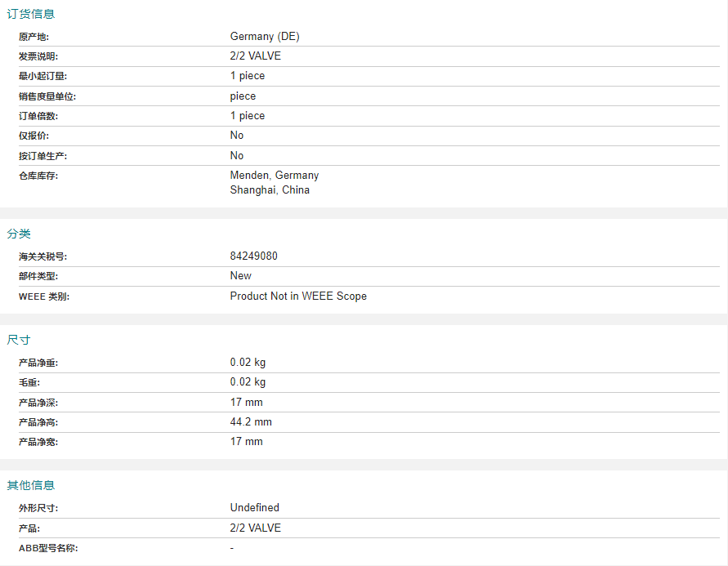Click the 2/2 VALVE invoice description value
The image size is (728, 566).
[256, 56]
